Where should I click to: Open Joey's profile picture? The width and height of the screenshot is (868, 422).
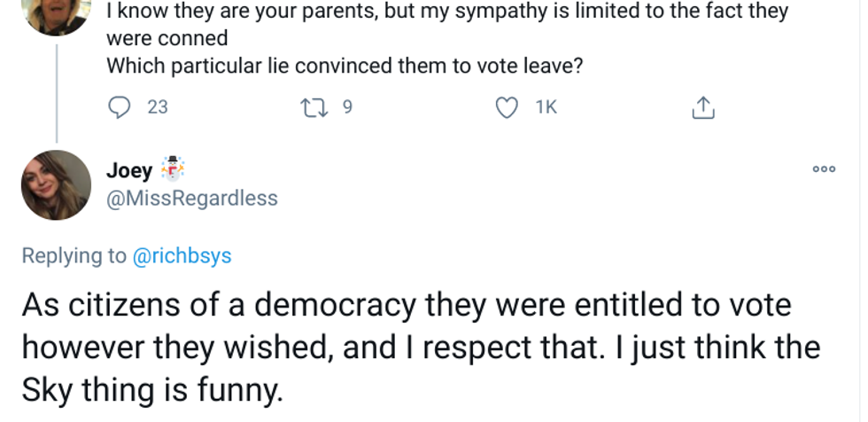[56, 184]
